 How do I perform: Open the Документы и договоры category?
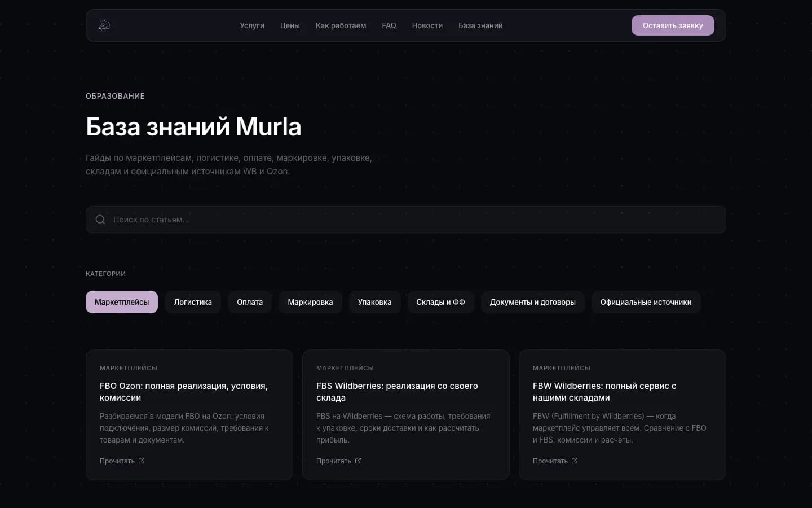pyautogui.click(x=533, y=302)
